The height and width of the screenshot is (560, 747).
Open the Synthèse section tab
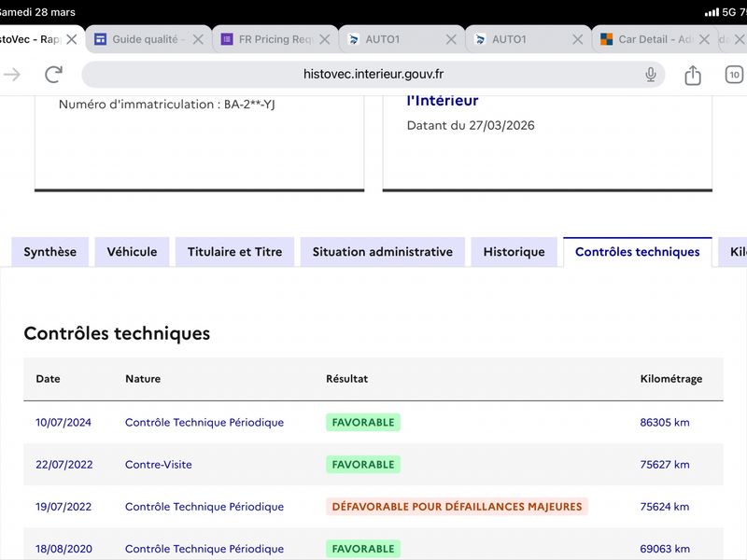[x=50, y=252]
